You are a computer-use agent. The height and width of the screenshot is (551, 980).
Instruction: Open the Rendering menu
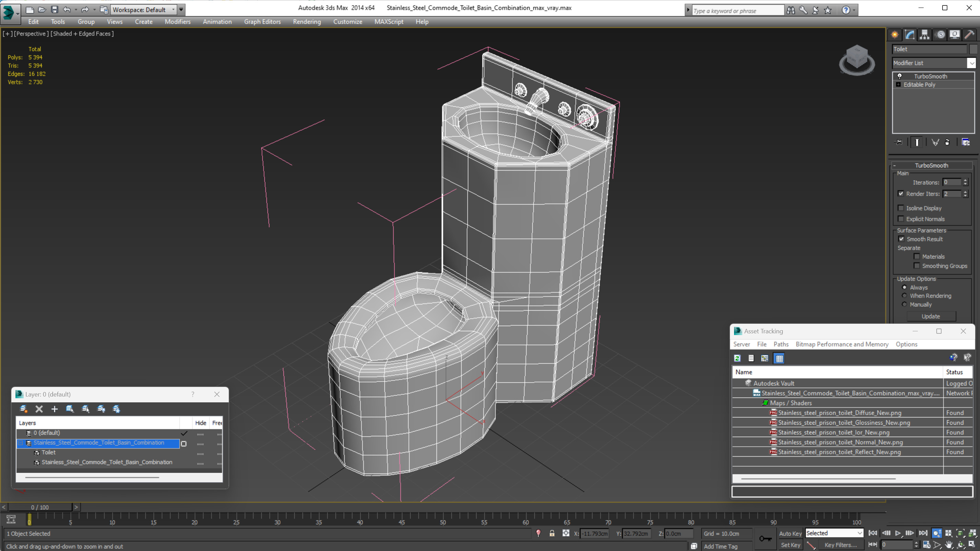click(x=307, y=22)
